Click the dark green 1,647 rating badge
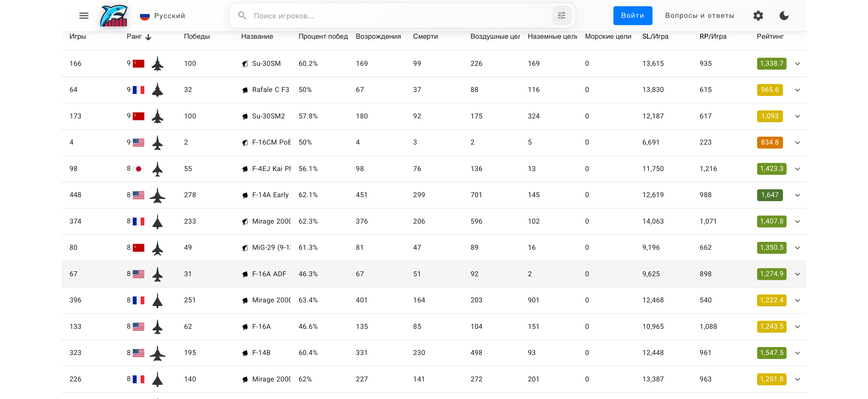 tap(770, 195)
